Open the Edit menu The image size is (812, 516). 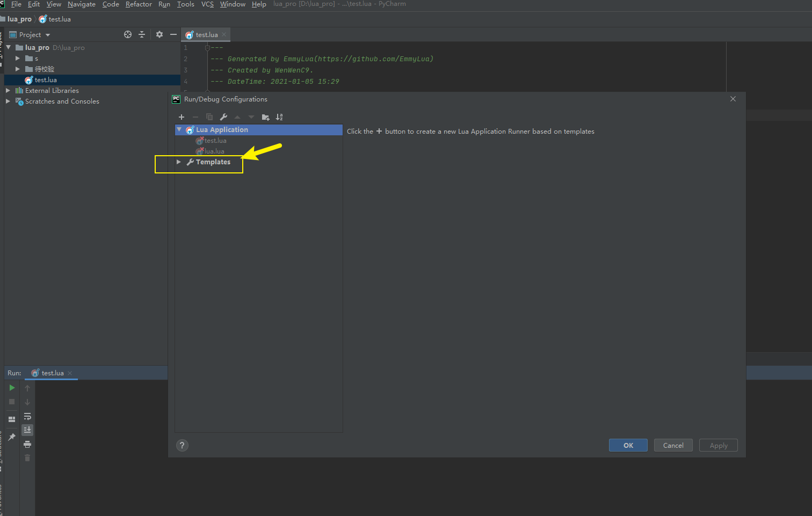(34, 4)
